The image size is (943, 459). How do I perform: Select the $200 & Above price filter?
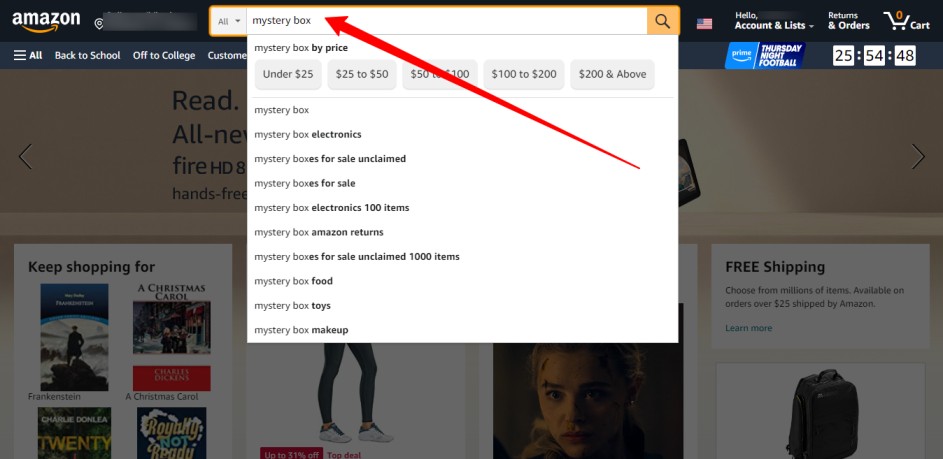(612, 75)
